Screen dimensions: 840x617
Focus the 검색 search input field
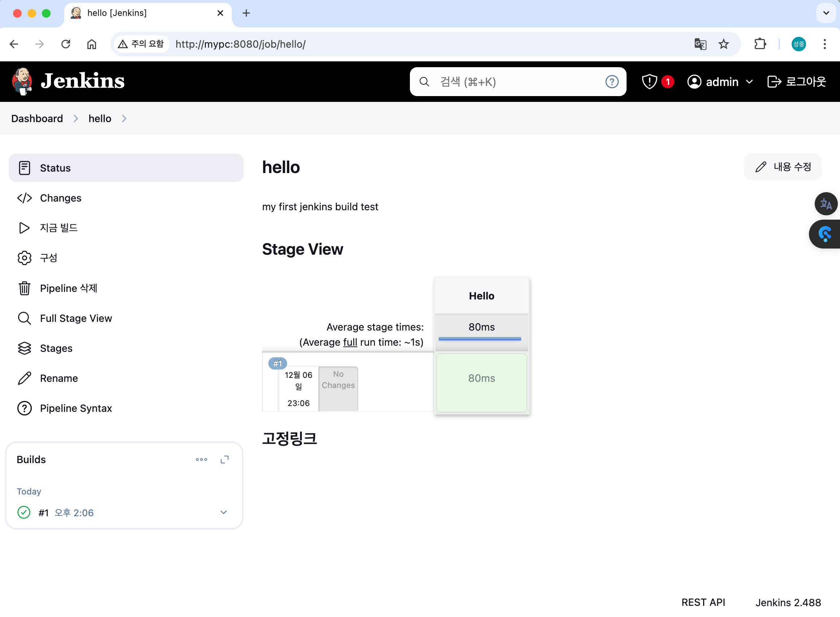tap(515, 81)
